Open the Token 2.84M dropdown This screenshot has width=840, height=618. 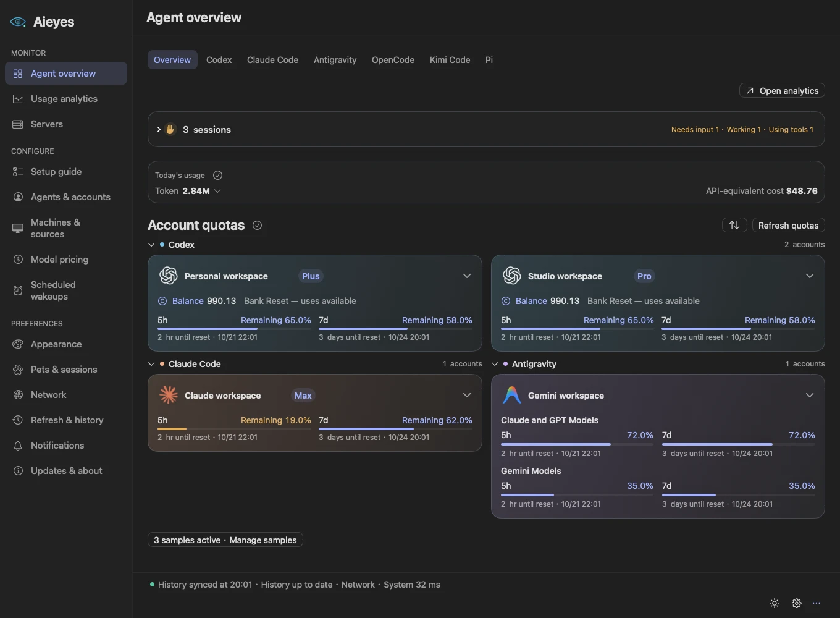click(x=188, y=191)
